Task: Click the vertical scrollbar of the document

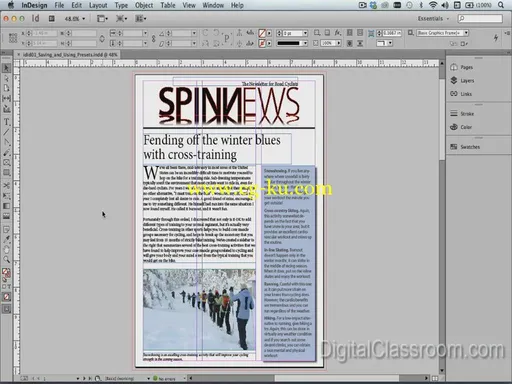Action: click(x=442, y=217)
